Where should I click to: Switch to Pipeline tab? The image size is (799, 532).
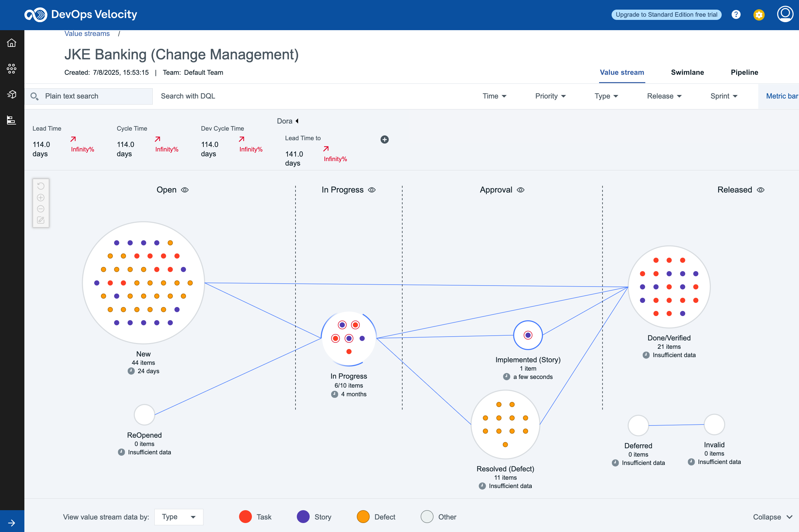click(x=744, y=73)
